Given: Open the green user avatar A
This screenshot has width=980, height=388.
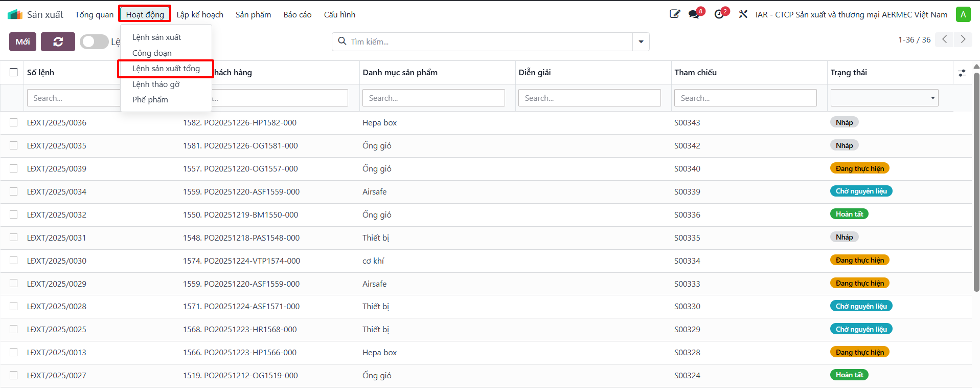Looking at the screenshot, I should click(x=963, y=14).
